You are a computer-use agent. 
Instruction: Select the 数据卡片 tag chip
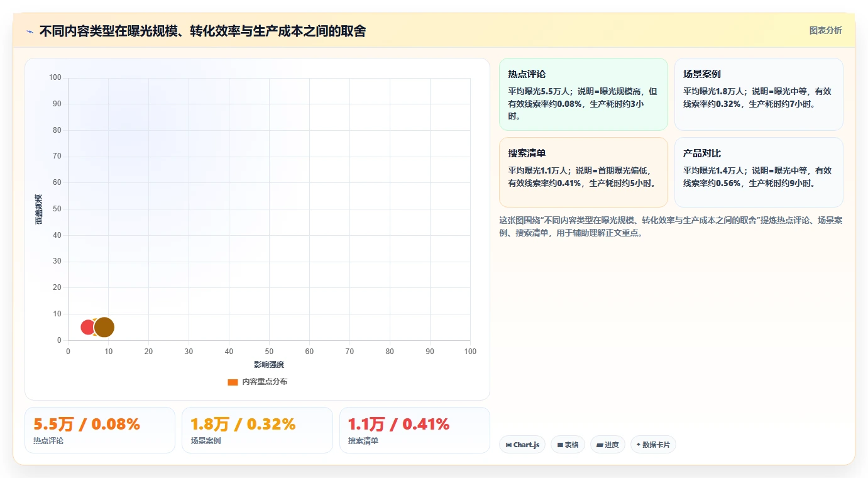pos(653,445)
